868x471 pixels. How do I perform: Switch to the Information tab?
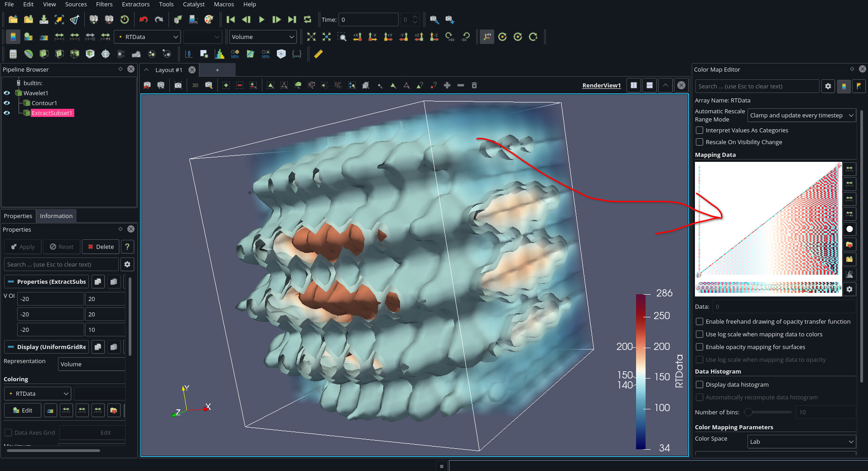pyautogui.click(x=56, y=216)
